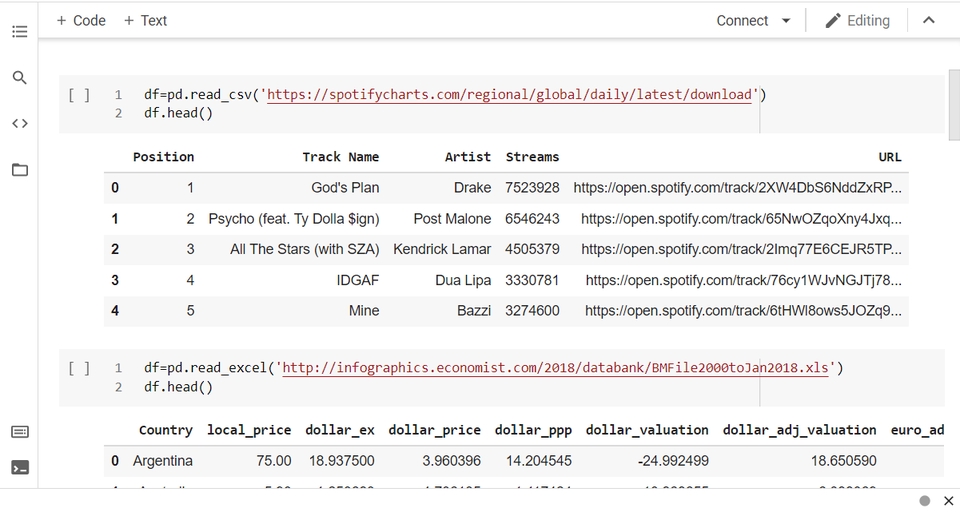Click the dollar_adj_valuation column header
The width and height of the screenshot is (960, 512).
tap(800, 430)
